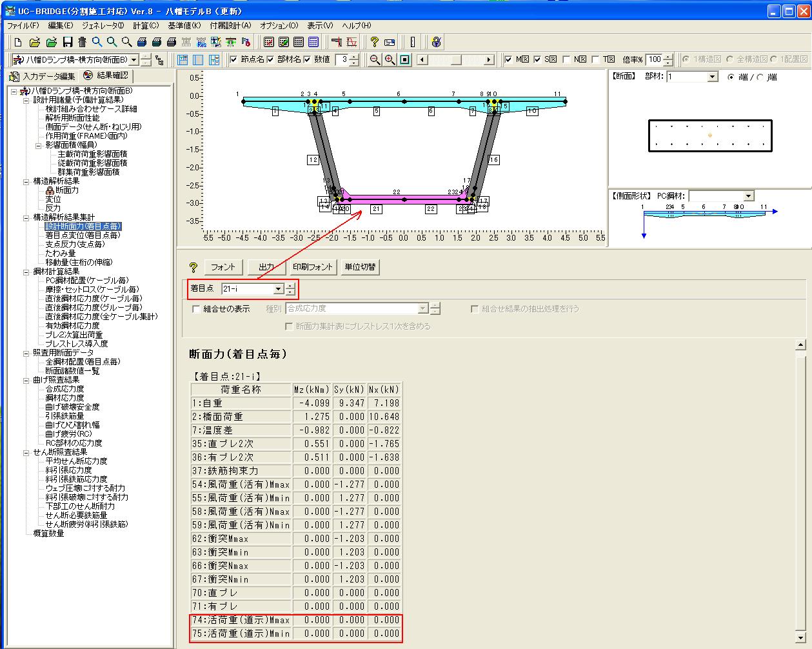The height and width of the screenshot is (649, 812).
Task: Click the results table vertical scrollbar up arrow
Action: 800,344
